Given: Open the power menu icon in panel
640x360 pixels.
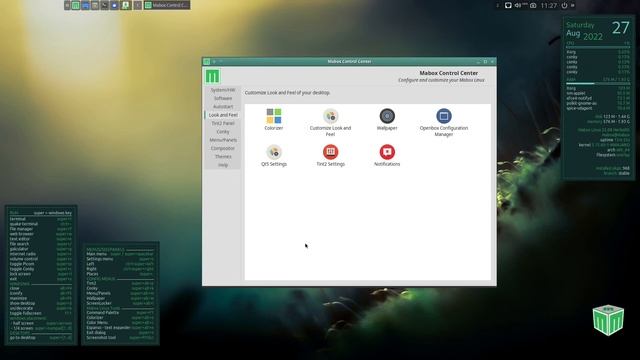Looking at the screenshot, I should tap(564, 5).
